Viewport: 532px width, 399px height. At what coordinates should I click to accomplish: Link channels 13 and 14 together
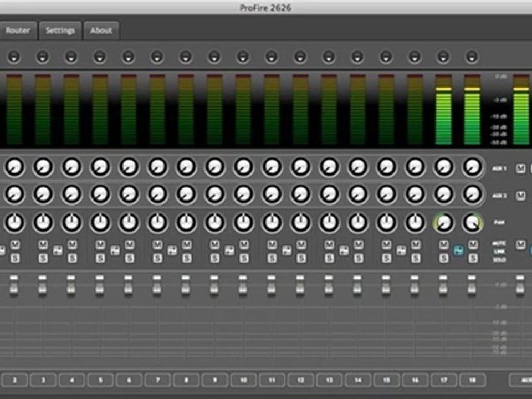pos(344,251)
